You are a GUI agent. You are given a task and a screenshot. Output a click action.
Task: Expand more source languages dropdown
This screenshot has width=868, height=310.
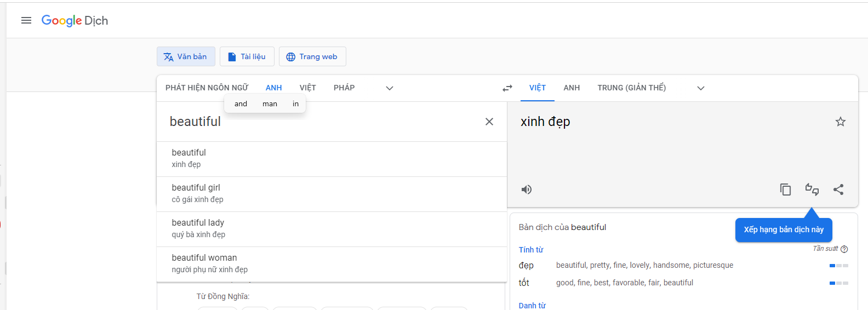coord(390,88)
